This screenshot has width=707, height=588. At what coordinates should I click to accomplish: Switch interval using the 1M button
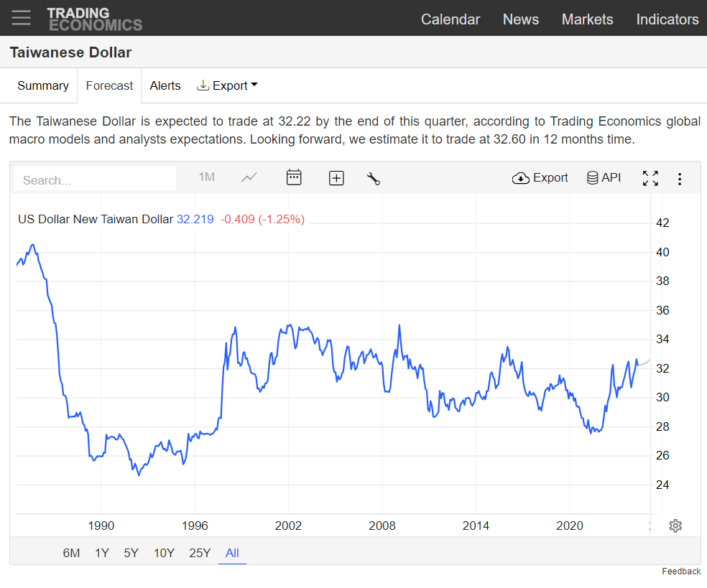point(207,177)
